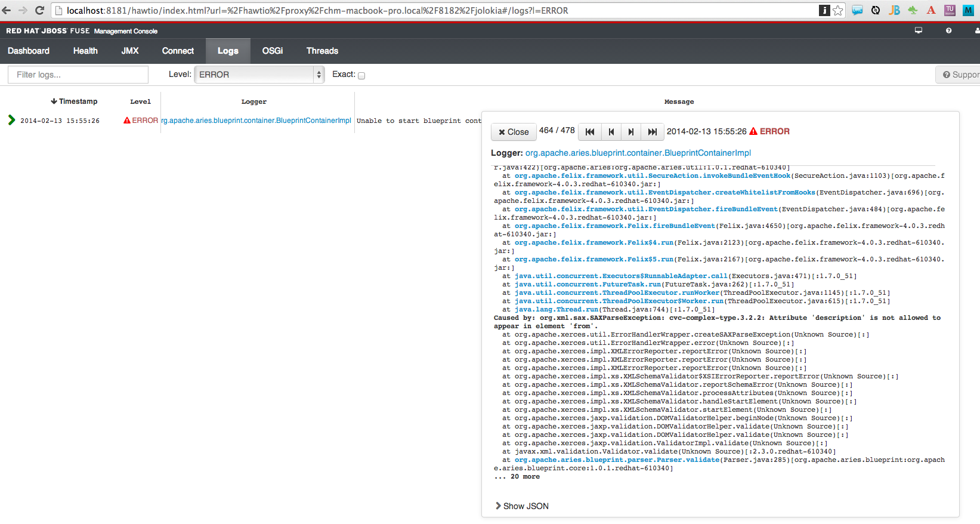Open Felix.fireBundleEvent stack trace link
This screenshot has height=524, width=980.
pyautogui.click(x=614, y=226)
